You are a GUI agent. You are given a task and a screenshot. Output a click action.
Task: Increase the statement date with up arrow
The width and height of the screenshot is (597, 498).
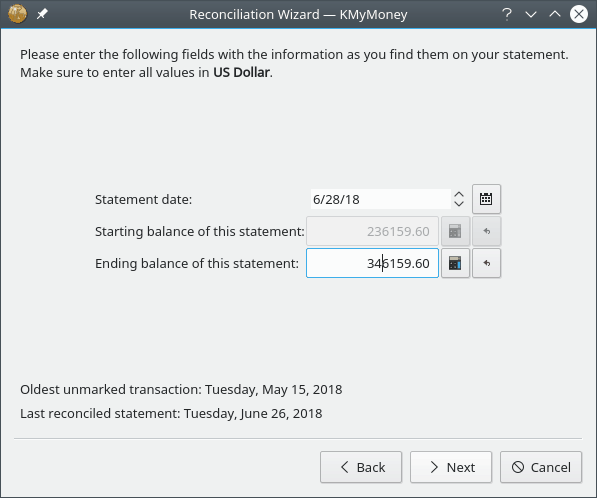point(459,195)
